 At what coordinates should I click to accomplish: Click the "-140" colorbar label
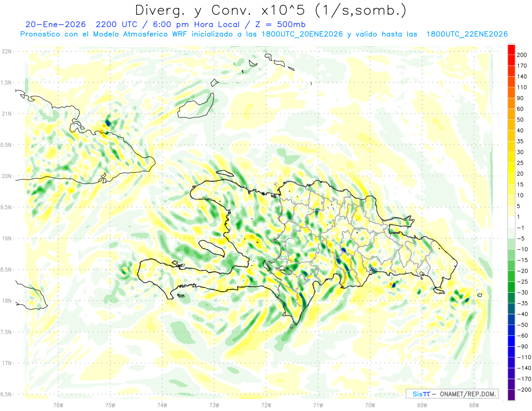point(524,368)
